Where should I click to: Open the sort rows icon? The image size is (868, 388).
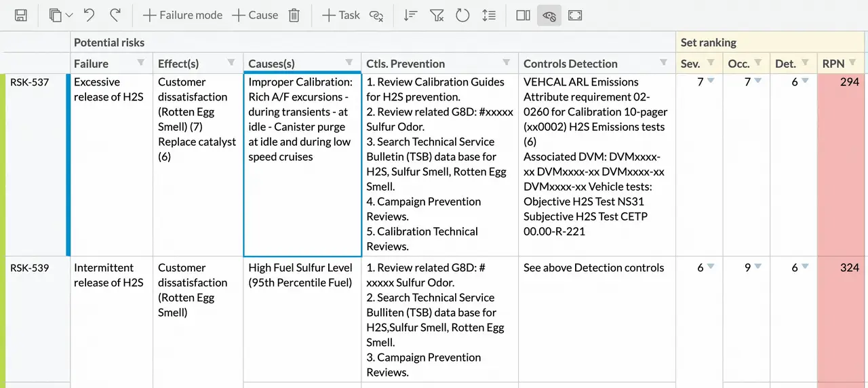pos(410,15)
